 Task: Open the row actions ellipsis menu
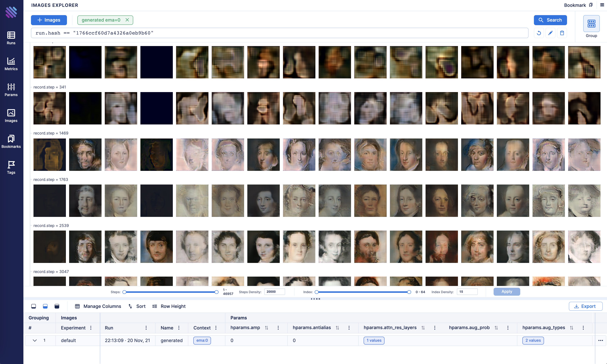601,340
